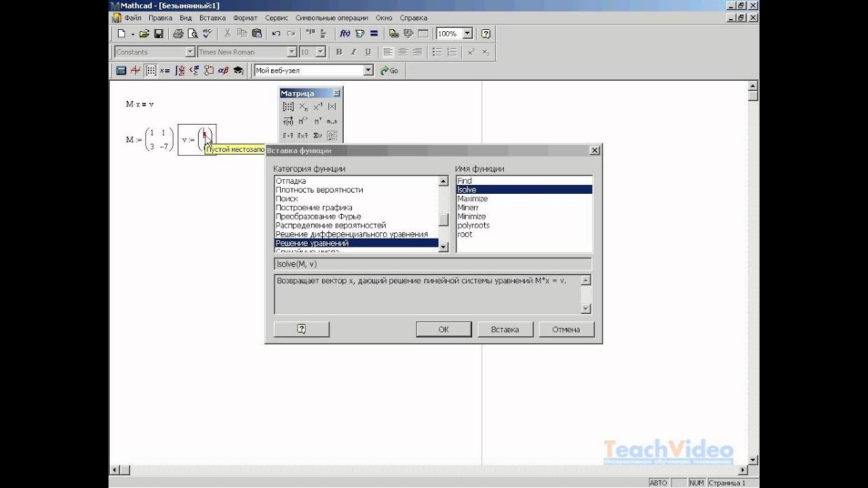Click the dialog help question button

point(302,329)
